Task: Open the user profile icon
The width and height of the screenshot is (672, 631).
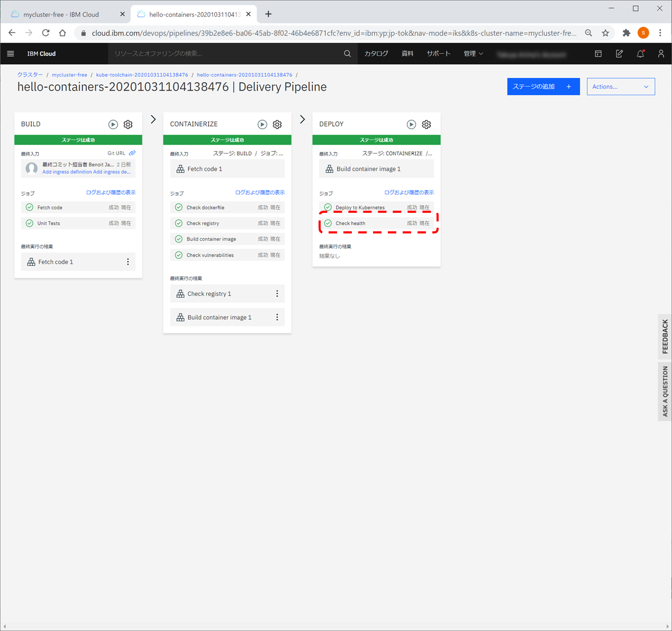Action: click(x=661, y=53)
